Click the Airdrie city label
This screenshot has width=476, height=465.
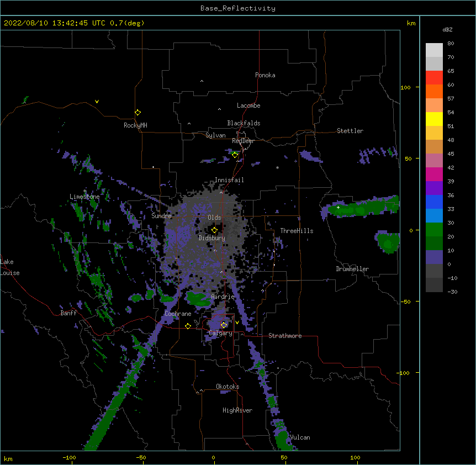[x=223, y=297]
